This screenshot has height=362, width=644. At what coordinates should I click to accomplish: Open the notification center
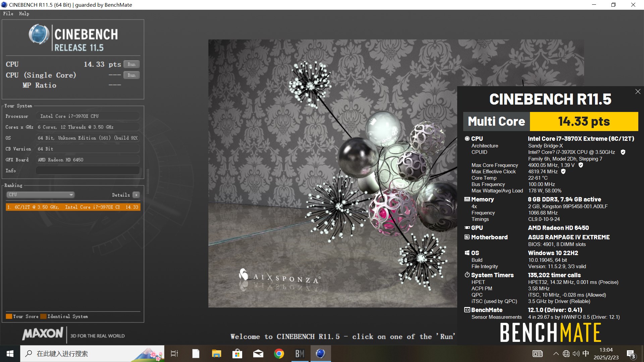pyautogui.click(x=631, y=354)
